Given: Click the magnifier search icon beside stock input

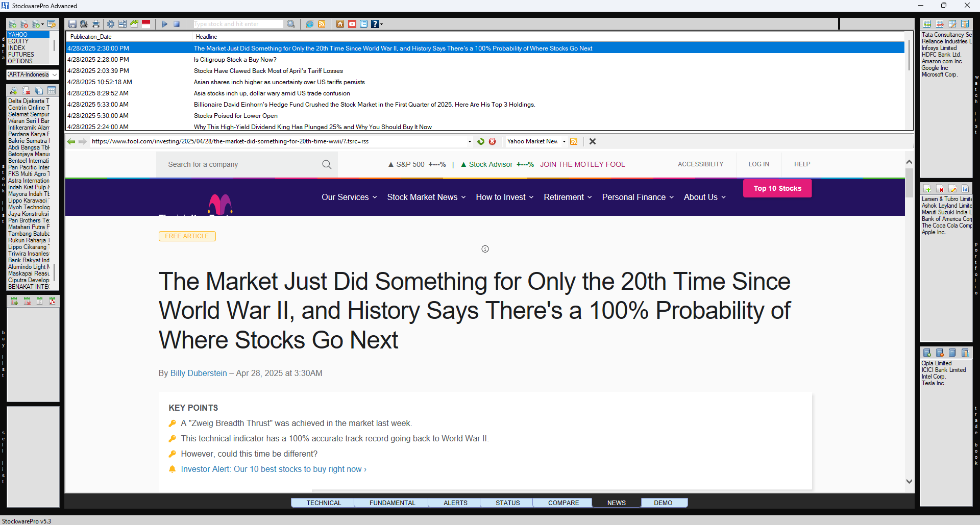Looking at the screenshot, I should [x=291, y=24].
